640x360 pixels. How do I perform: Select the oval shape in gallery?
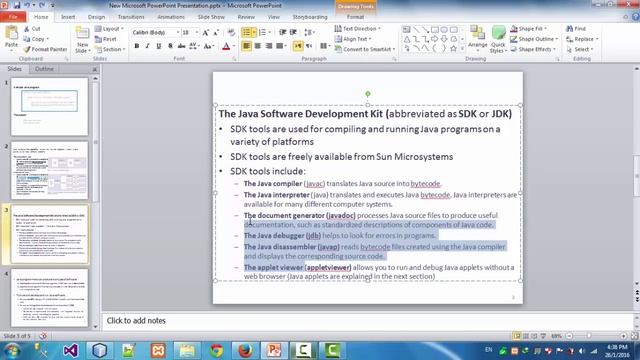(x=444, y=30)
